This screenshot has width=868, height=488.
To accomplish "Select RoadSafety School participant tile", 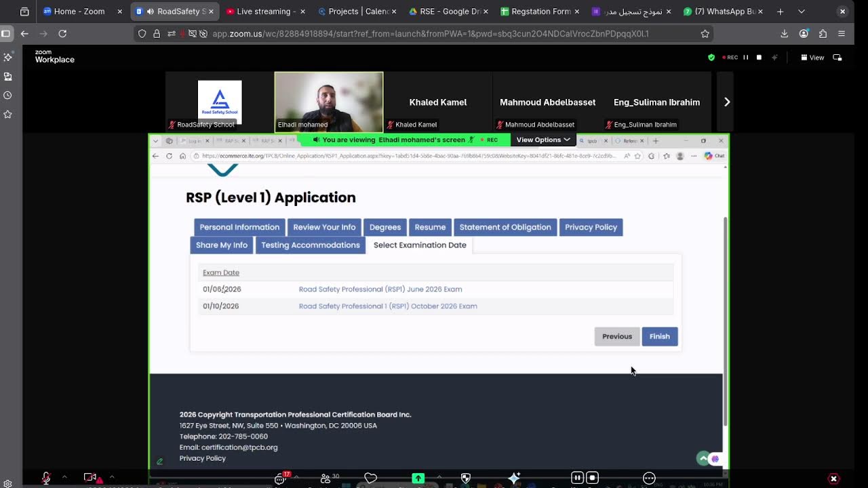I will (220, 102).
